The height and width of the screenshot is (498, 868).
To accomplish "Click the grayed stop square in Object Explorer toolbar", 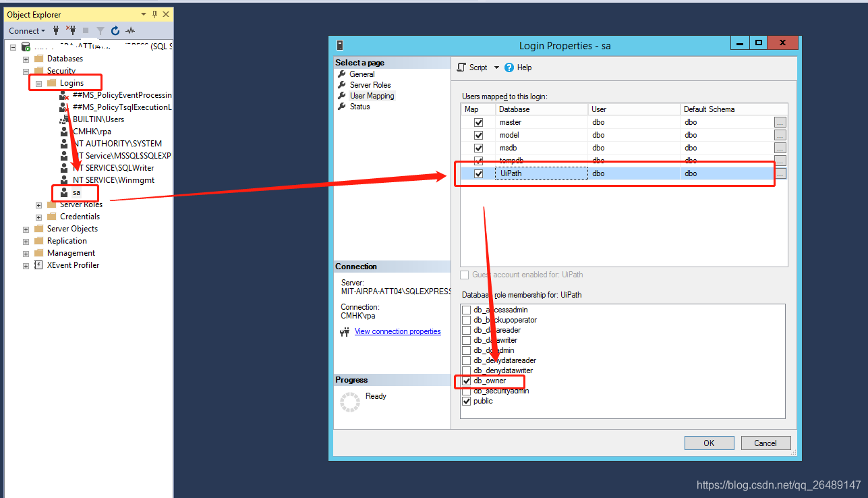I will 86,30.
